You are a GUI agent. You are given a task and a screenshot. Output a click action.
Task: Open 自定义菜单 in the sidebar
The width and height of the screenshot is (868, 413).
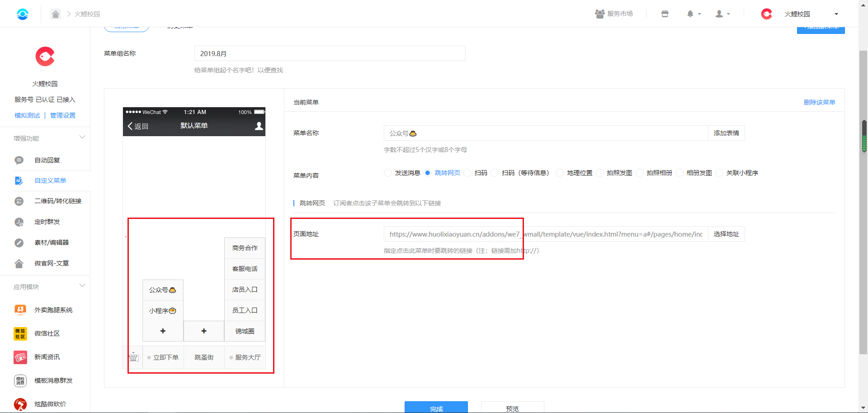[x=50, y=180]
